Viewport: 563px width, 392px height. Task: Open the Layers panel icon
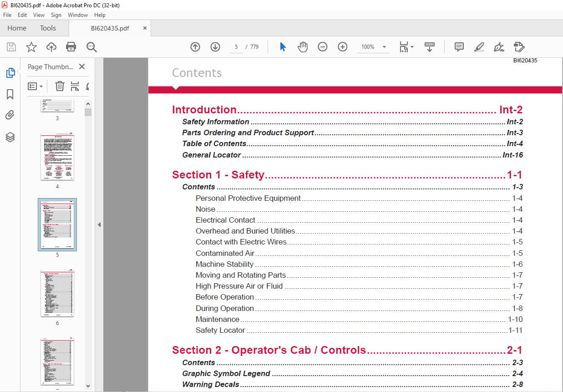click(x=10, y=137)
